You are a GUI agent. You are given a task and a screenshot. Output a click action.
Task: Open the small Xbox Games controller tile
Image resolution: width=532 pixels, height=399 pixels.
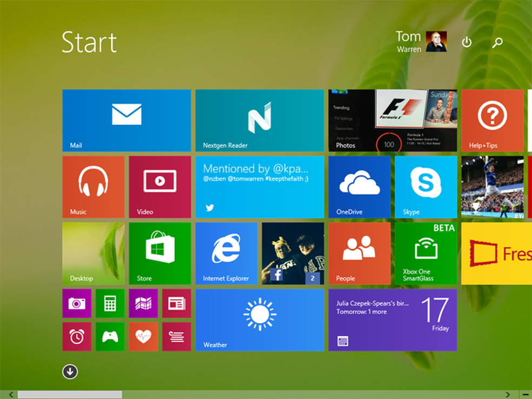coord(110,337)
